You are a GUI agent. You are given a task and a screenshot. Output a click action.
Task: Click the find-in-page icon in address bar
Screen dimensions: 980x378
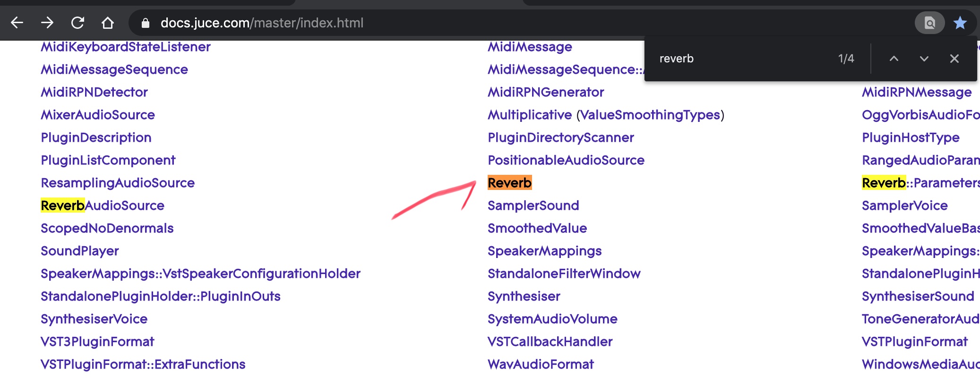tap(929, 23)
